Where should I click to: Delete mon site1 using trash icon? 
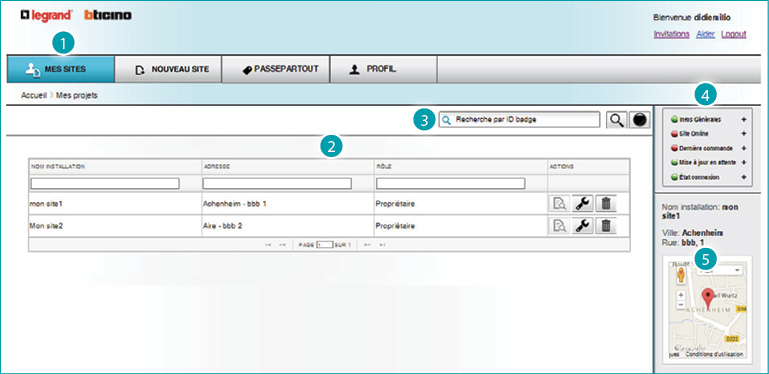pos(606,203)
